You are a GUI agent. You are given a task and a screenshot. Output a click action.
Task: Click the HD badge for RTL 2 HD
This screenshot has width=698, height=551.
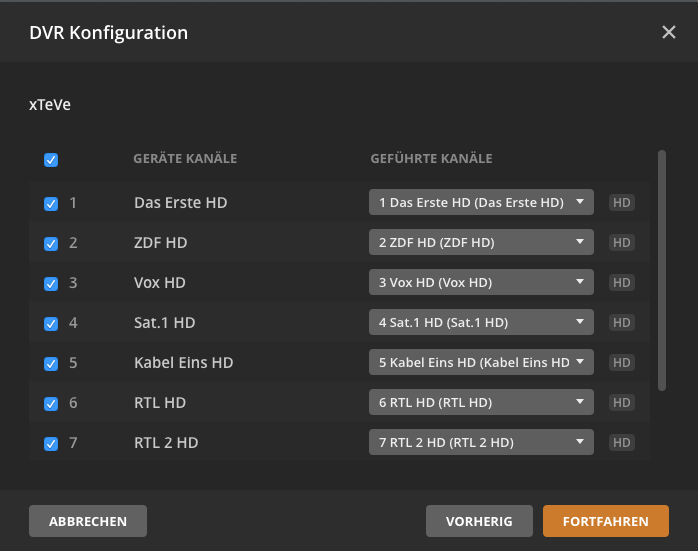(x=622, y=443)
